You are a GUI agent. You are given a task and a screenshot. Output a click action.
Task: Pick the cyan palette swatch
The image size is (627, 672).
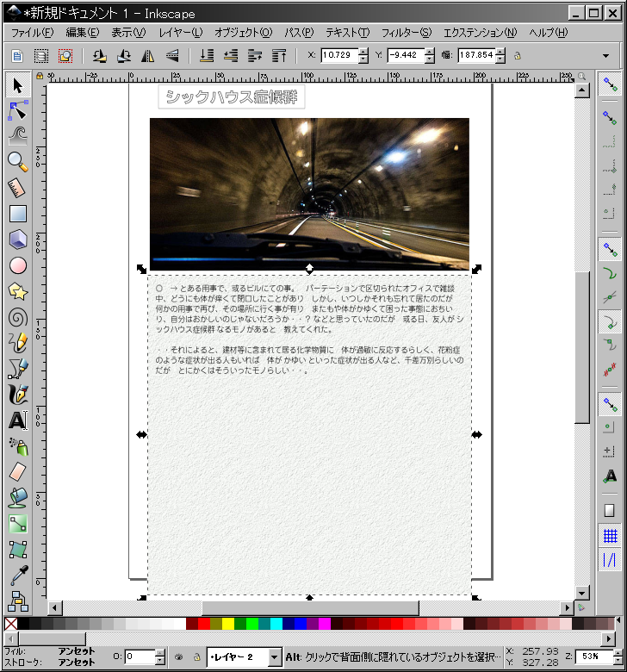point(276,624)
